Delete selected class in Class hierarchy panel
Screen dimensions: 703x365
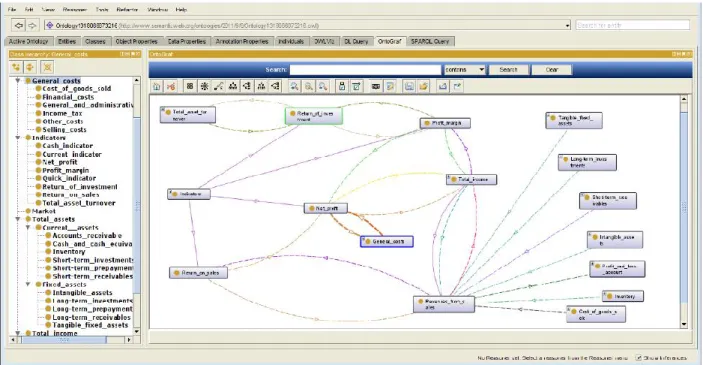point(47,67)
